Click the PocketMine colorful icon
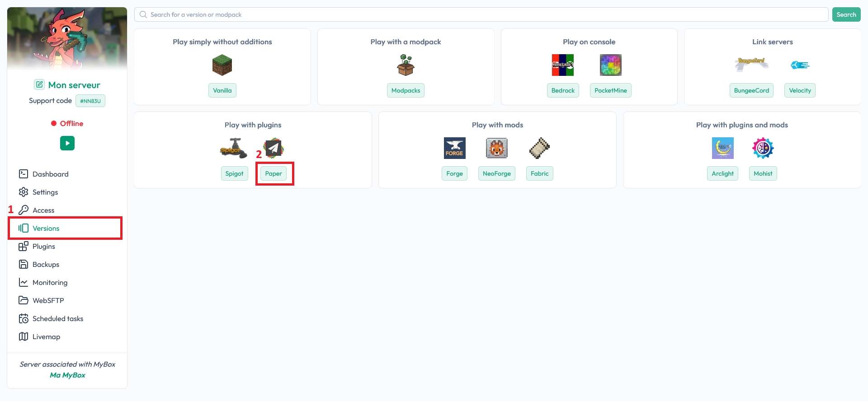The width and height of the screenshot is (868, 401). 610,65
